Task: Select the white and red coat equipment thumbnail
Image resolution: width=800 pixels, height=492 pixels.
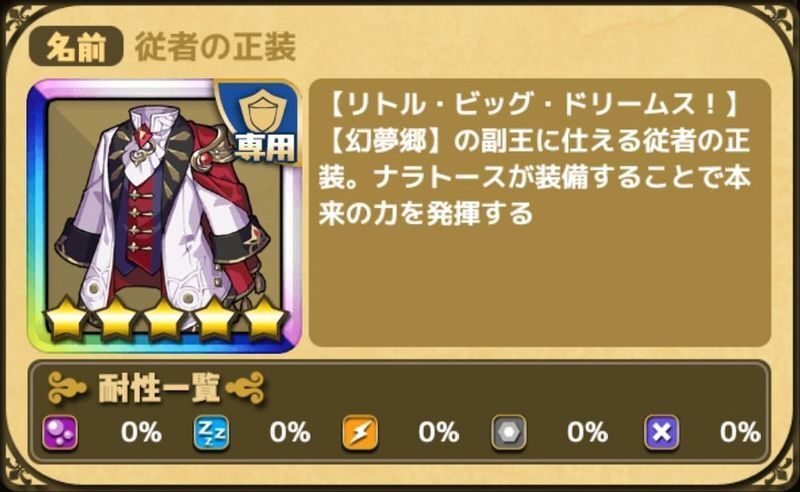Action: click(164, 216)
